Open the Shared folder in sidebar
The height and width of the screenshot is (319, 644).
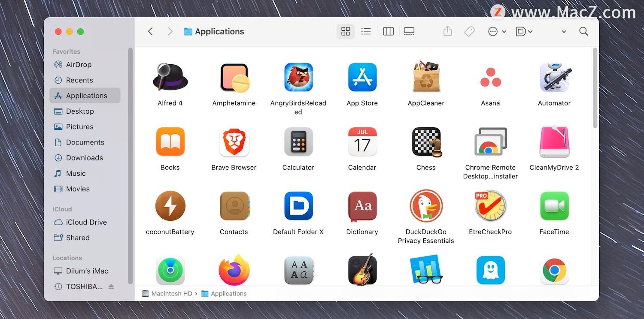tap(85, 238)
